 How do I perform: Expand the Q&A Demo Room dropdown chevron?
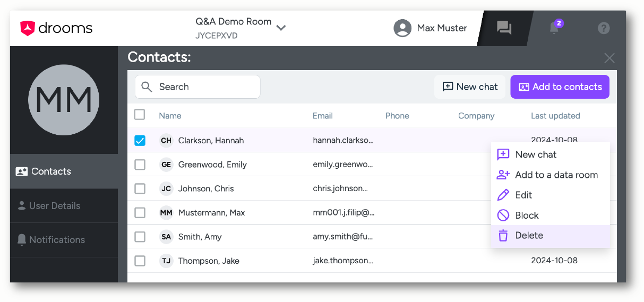click(281, 28)
